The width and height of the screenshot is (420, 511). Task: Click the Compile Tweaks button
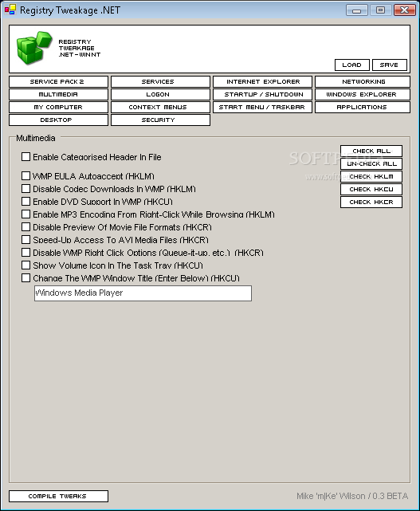tap(58, 496)
